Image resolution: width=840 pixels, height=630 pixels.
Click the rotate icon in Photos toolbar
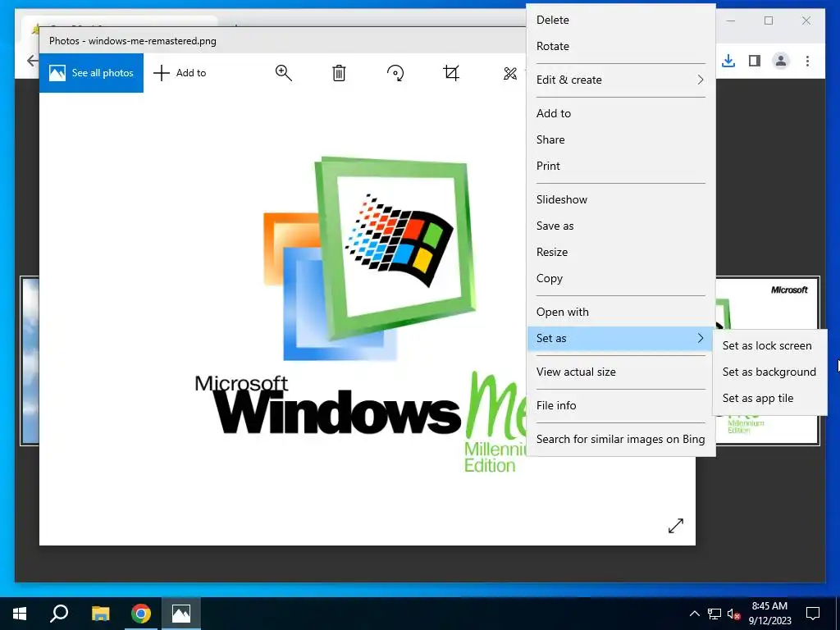(x=395, y=73)
